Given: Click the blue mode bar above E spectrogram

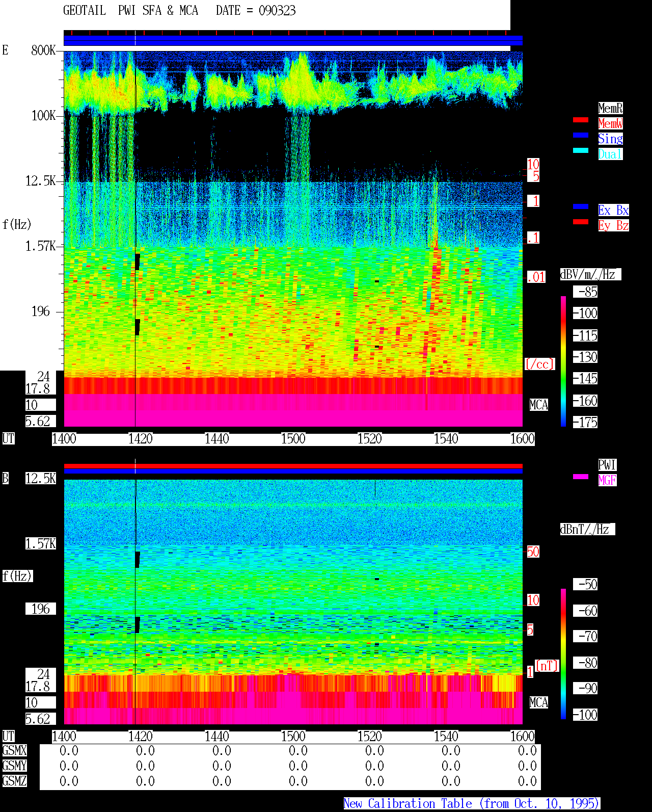Looking at the screenshot, I should (293, 41).
